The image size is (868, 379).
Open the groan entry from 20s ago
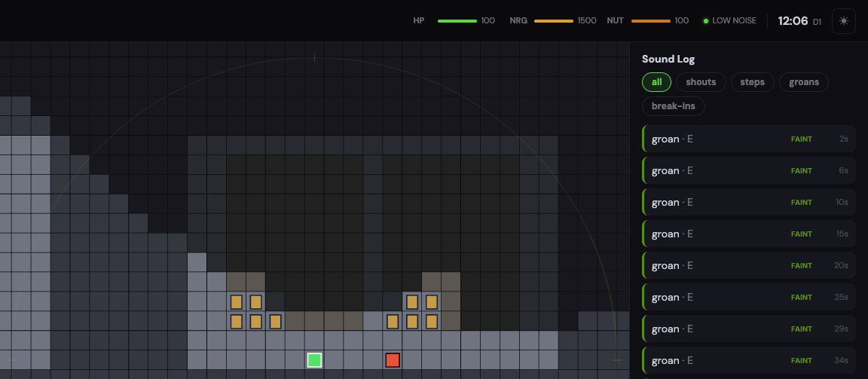coord(749,265)
